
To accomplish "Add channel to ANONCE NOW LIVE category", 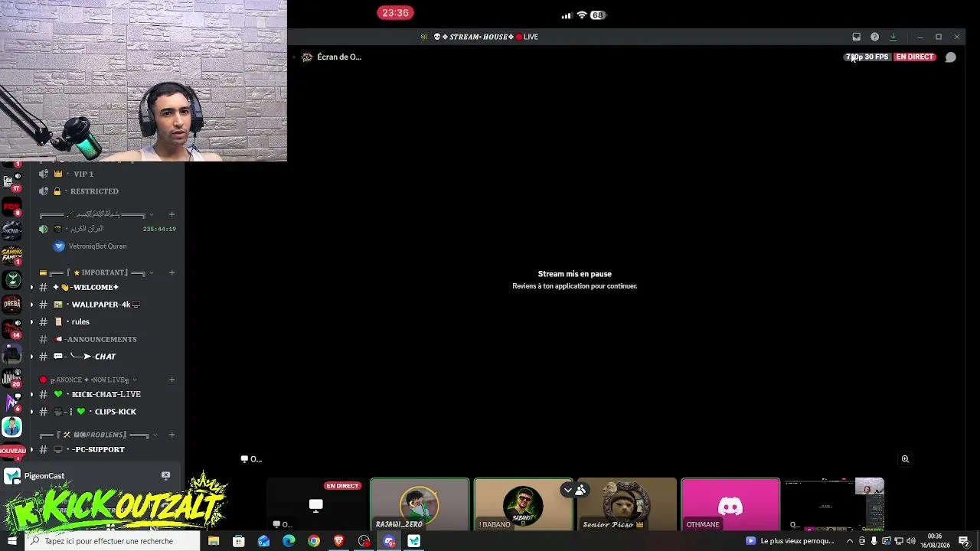I will point(171,380).
